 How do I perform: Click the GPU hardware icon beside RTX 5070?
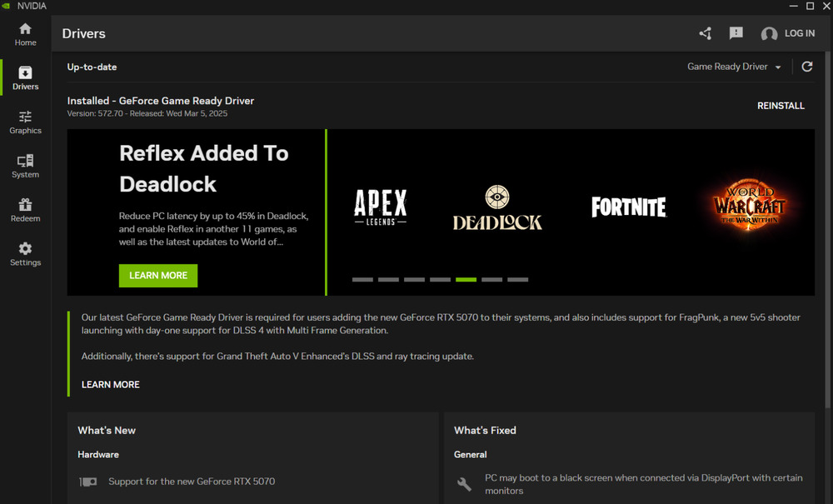[88, 482]
